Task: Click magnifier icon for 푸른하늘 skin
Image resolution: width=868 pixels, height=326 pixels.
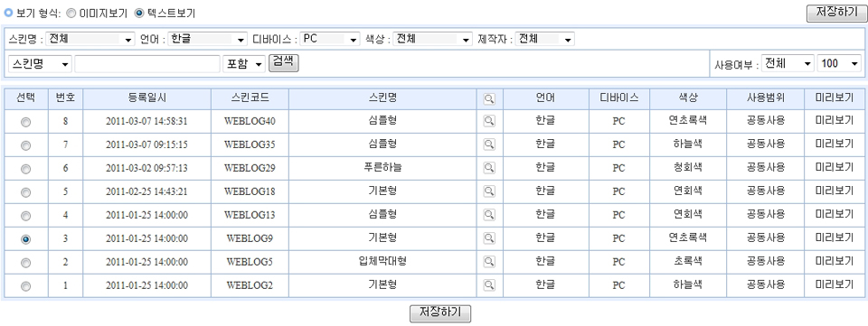Action: coord(489,168)
